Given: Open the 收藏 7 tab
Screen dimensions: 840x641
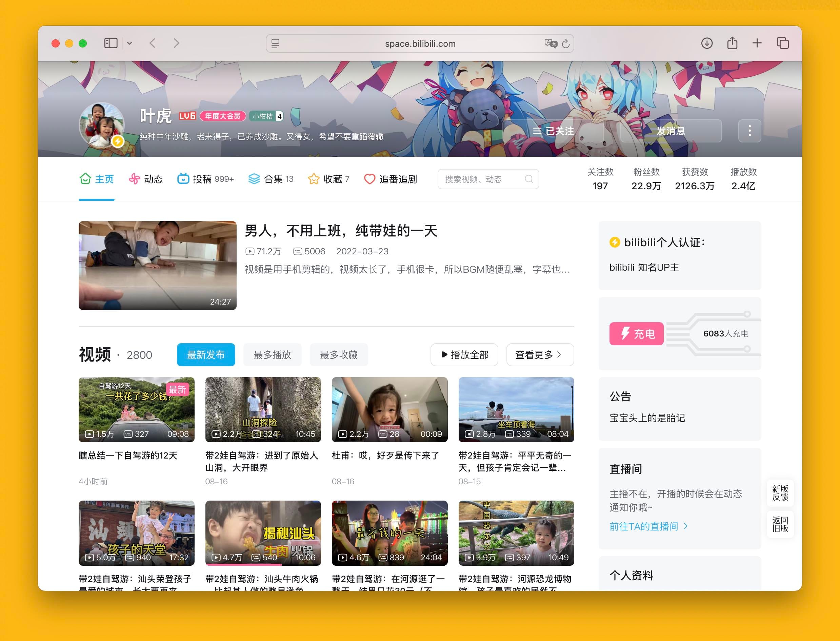Looking at the screenshot, I should [x=329, y=179].
